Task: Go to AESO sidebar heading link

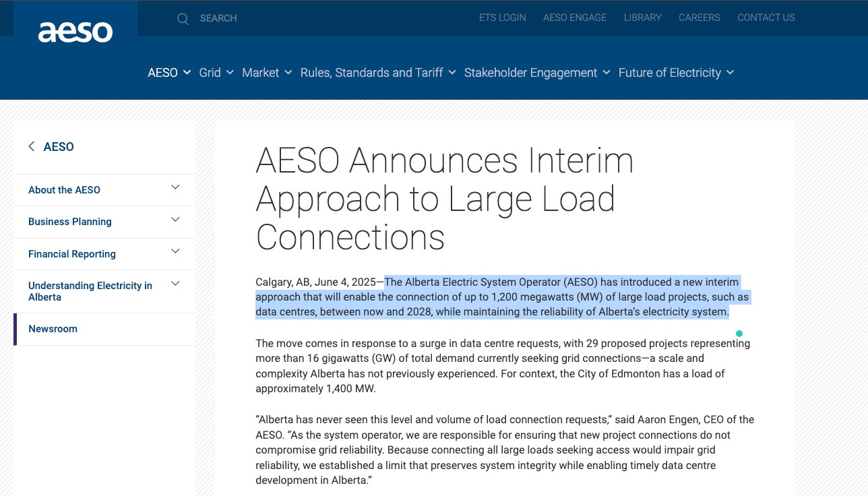Action: tap(59, 147)
